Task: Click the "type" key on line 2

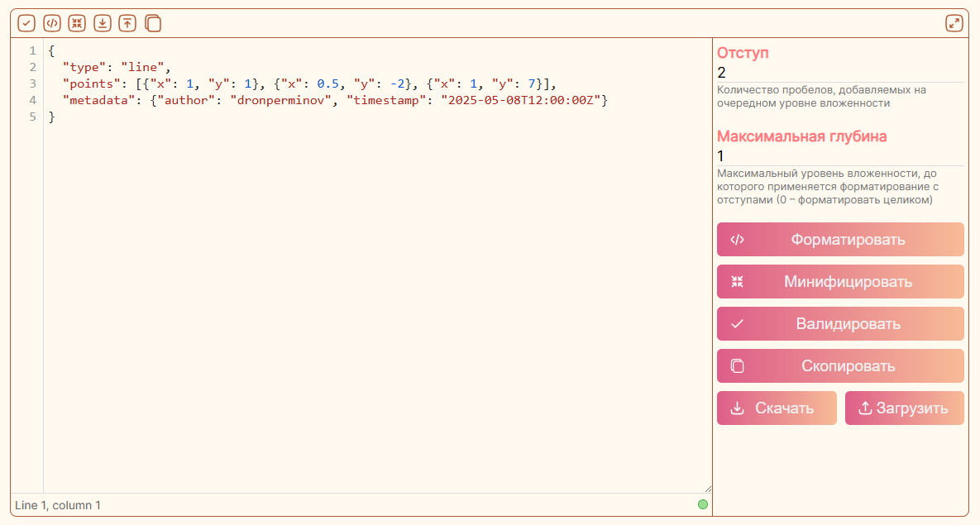Action: pos(84,67)
